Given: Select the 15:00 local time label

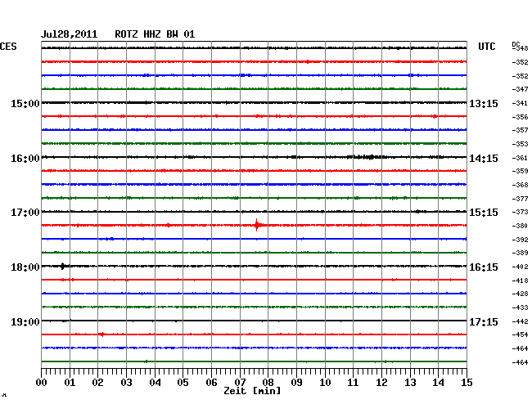Looking at the screenshot, I should 25,103.
